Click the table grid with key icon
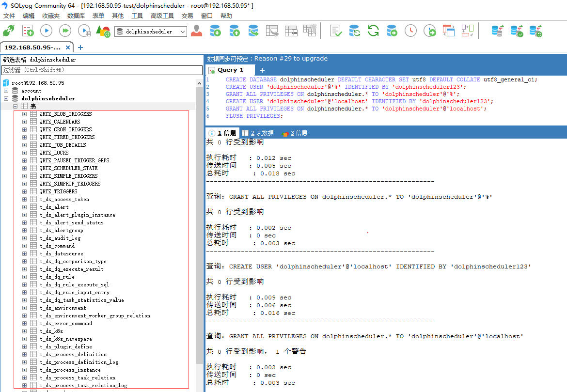 310,31
